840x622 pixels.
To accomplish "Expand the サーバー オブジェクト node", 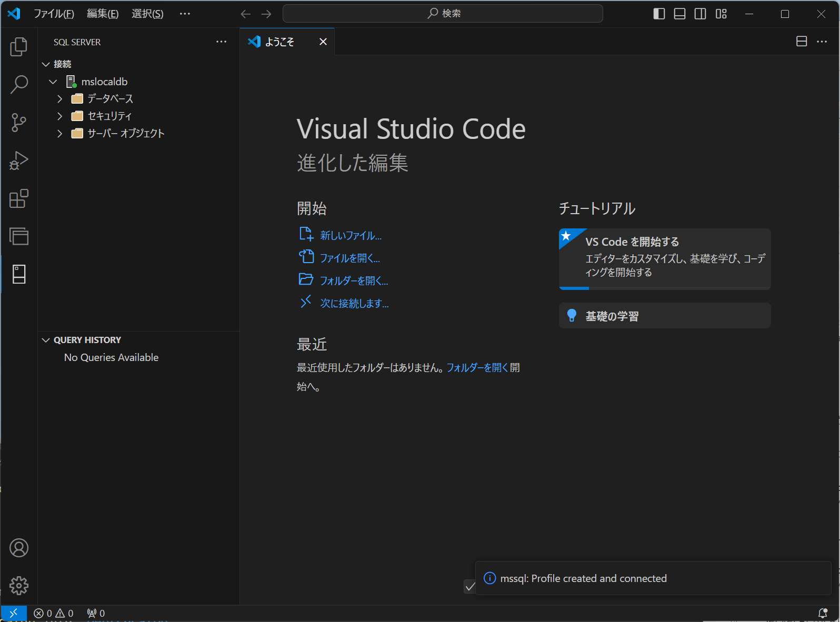I will tap(59, 133).
